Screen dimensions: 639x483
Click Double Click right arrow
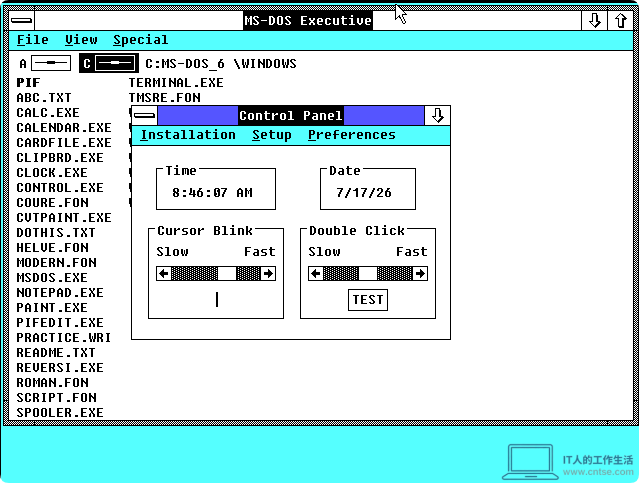420,273
